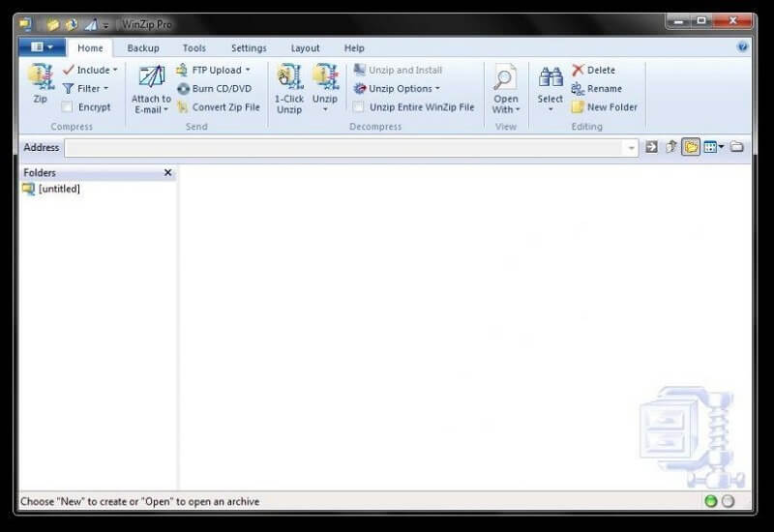Image resolution: width=774 pixels, height=532 pixels.
Task: Click Unzip and Install
Action: click(398, 70)
